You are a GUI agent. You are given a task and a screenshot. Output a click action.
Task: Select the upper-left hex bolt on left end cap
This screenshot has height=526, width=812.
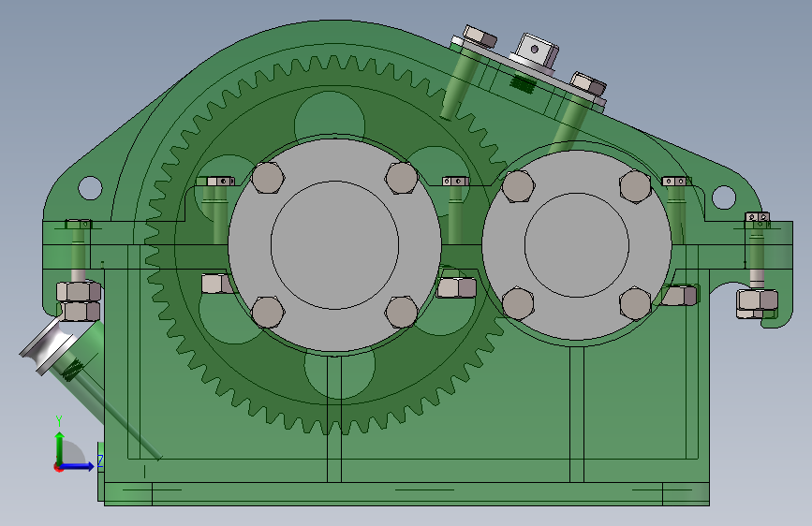coord(268,178)
